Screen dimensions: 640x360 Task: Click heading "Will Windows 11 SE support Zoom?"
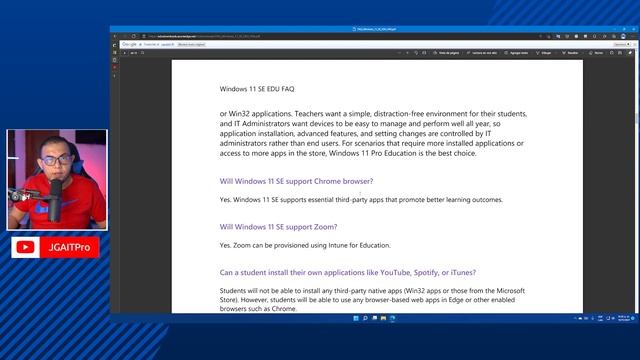[278, 227]
